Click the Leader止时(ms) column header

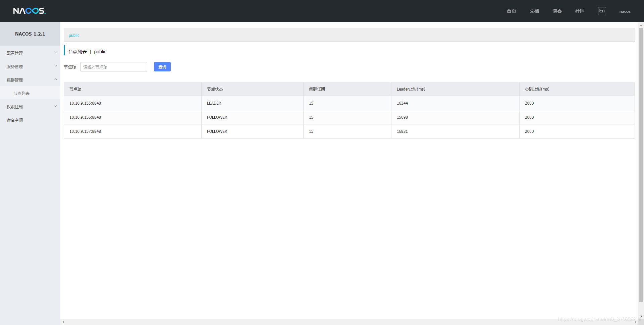pyautogui.click(x=455, y=89)
